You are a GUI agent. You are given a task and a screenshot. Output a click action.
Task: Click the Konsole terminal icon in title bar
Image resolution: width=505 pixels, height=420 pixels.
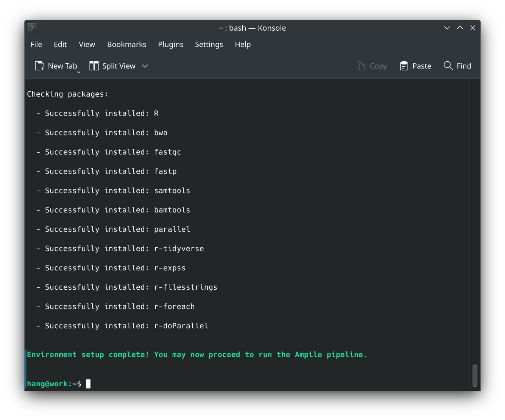(32, 27)
